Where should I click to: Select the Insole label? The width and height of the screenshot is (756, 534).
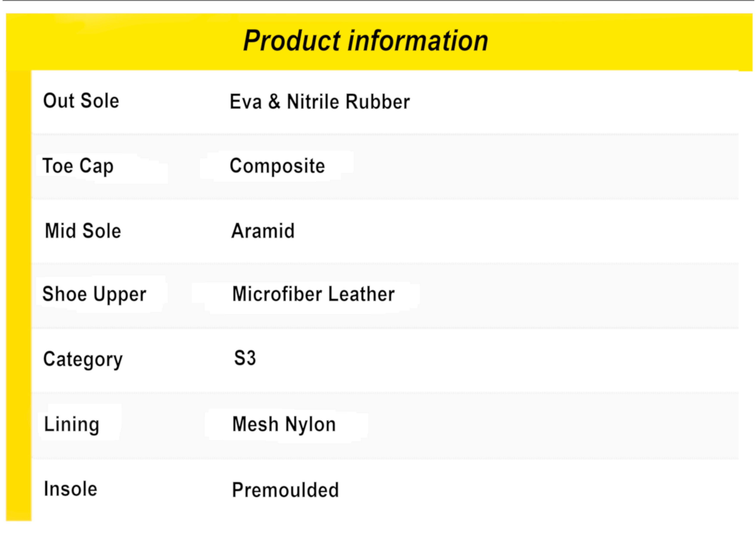pyautogui.click(x=70, y=489)
